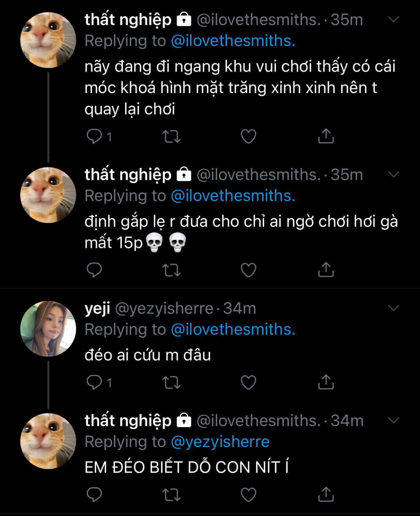Open @yezyisherre mention link in last tweet
Viewport: 420px width, 516px height.
tap(220, 442)
